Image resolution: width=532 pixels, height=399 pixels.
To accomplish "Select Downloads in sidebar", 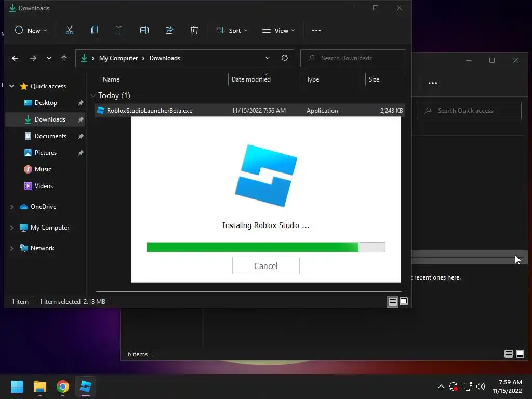I will click(46, 119).
